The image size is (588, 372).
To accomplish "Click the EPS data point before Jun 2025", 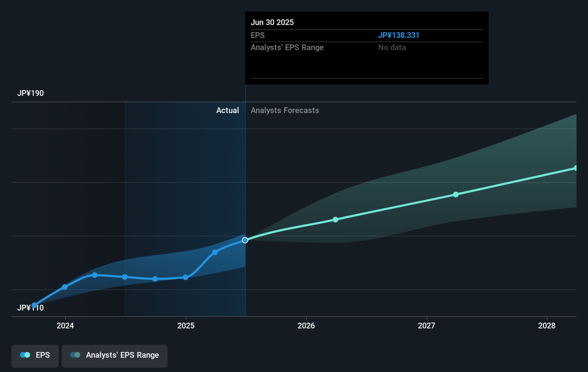I will (215, 252).
